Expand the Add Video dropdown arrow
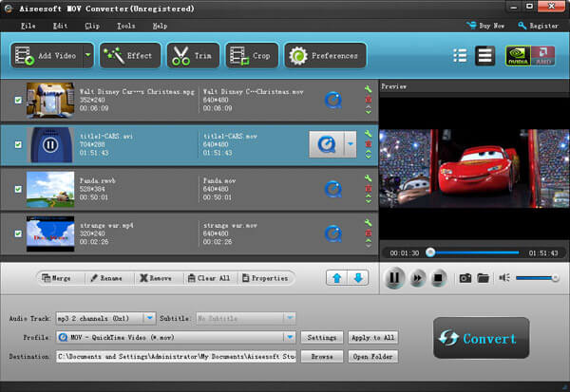 pyautogui.click(x=88, y=56)
